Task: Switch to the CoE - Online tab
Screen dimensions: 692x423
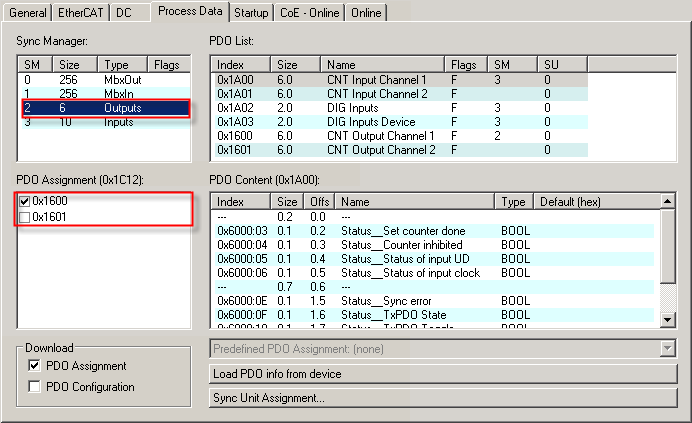Action: pyautogui.click(x=309, y=13)
